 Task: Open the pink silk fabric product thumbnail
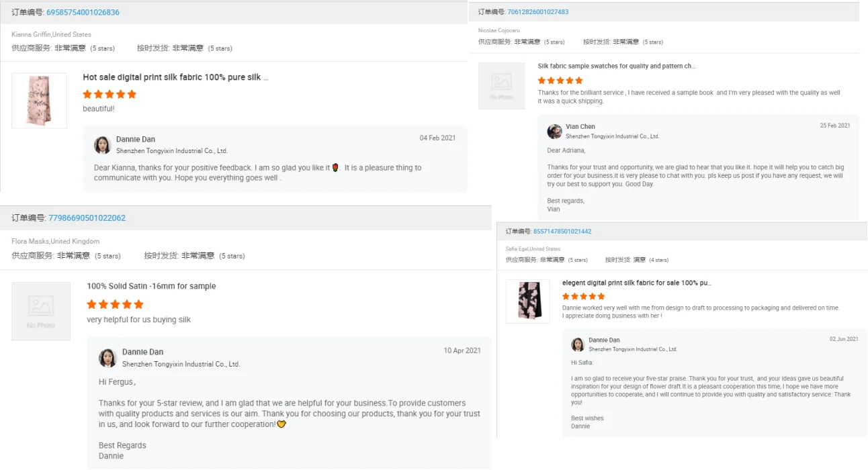click(x=40, y=101)
